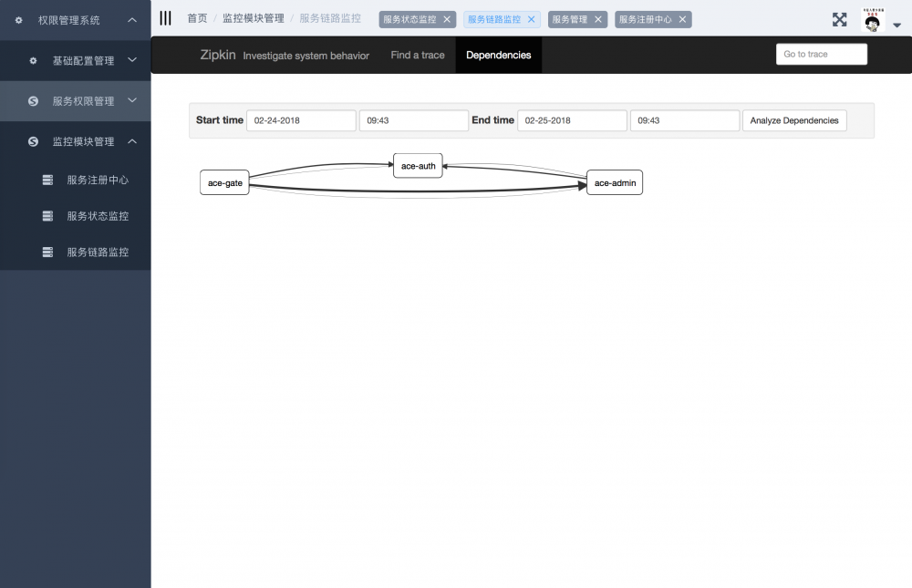Close the 服务管理 tab chip
The image size is (912, 588).
point(598,18)
